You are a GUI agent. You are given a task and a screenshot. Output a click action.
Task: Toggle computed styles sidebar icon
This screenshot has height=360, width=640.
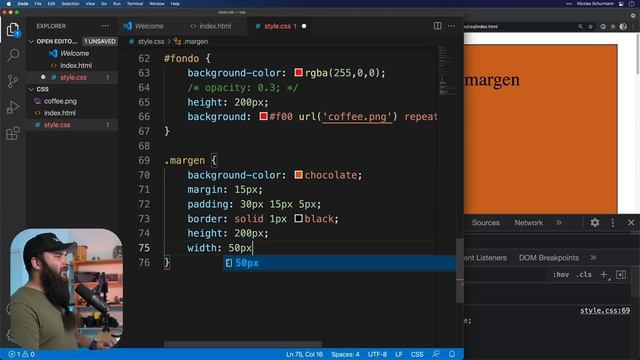click(621, 275)
